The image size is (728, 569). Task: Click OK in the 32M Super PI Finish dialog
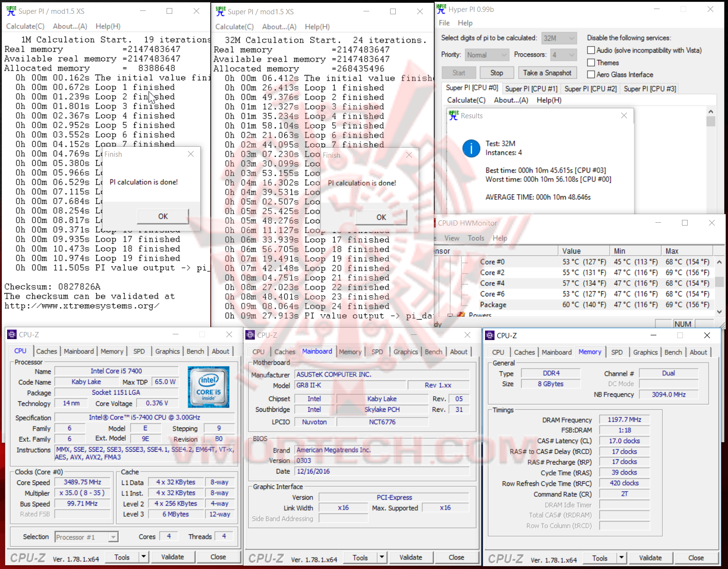point(381,218)
